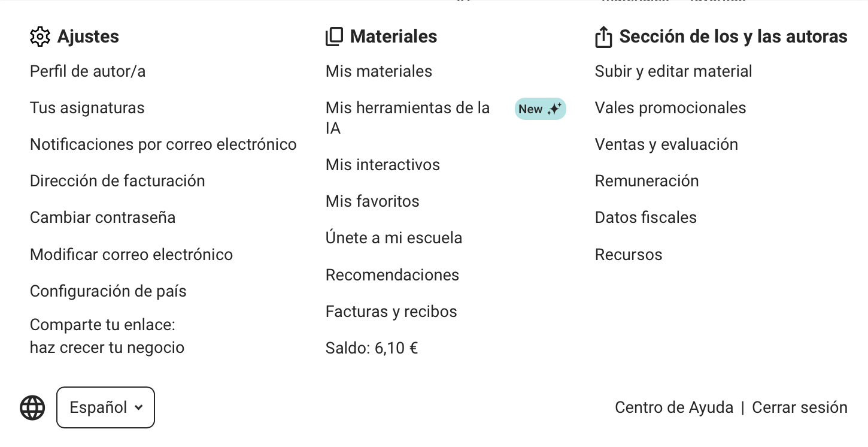Click the Ajustes gear icon
The width and height of the screenshot is (868, 447).
pos(40,37)
